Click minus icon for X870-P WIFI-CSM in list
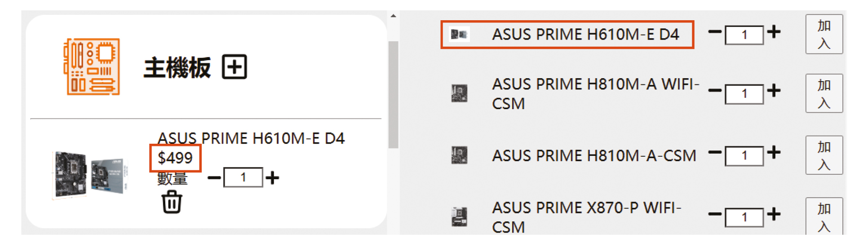Viewport: 868px width, 247px height. 715,214
